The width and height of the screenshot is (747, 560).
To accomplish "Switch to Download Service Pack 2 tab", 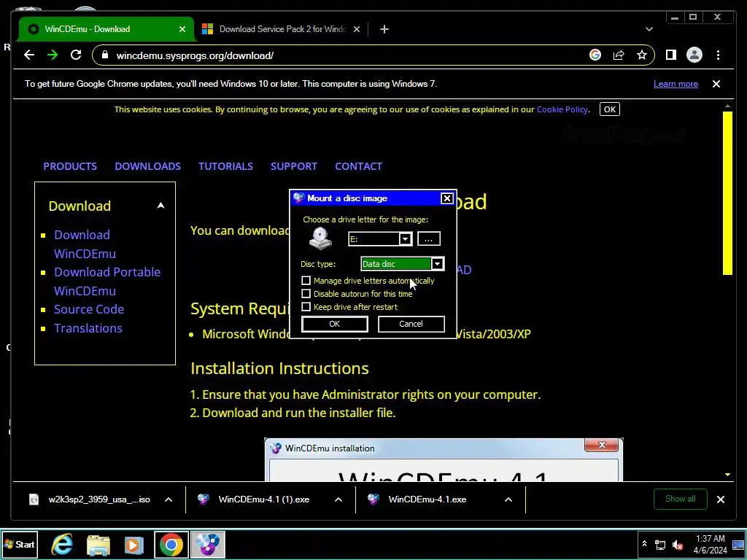I will tap(281, 29).
